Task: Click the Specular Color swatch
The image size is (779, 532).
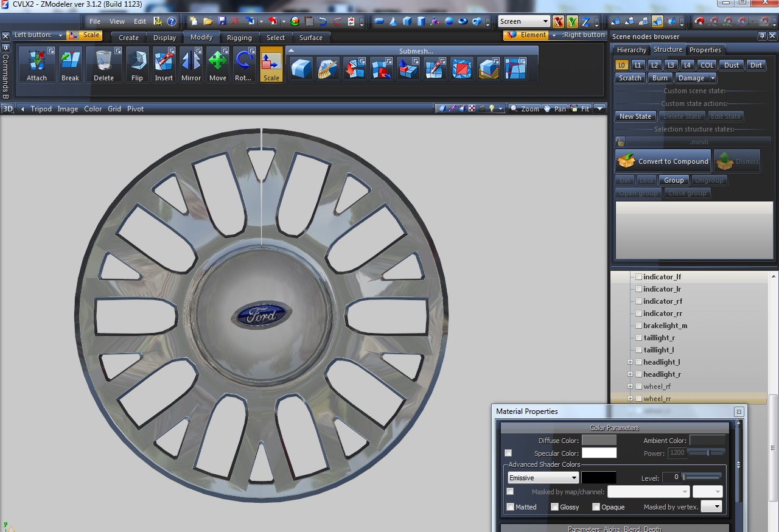Action: [x=599, y=453]
